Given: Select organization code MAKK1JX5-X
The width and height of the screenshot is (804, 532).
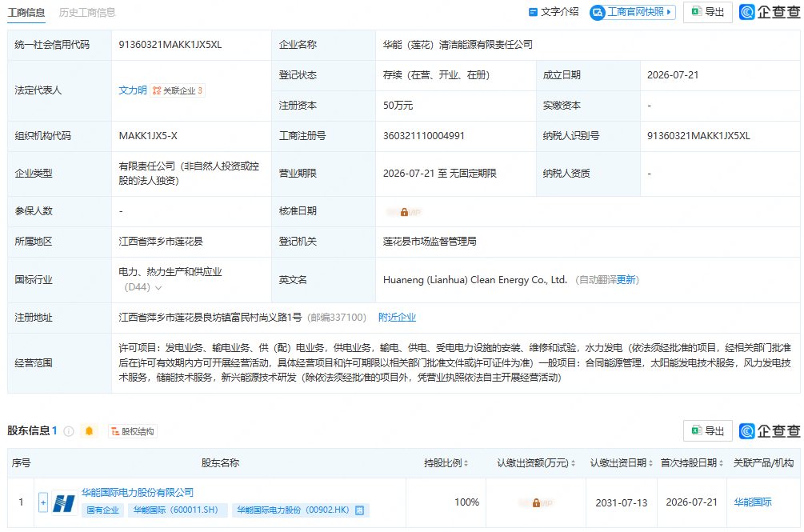Looking at the screenshot, I should [x=148, y=136].
